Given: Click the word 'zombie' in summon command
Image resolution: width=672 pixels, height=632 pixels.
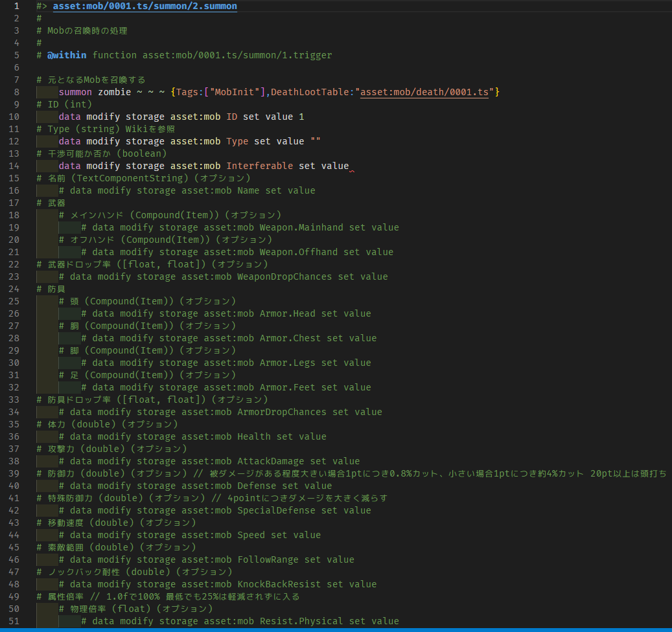Looking at the screenshot, I should [115, 92].
